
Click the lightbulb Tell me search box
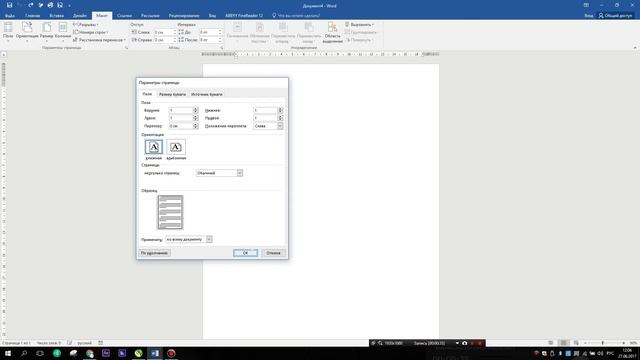296,16
